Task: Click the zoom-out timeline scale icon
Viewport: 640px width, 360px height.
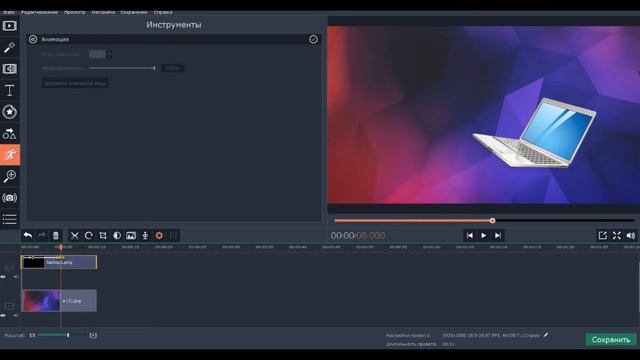Action: coord(32,336)
